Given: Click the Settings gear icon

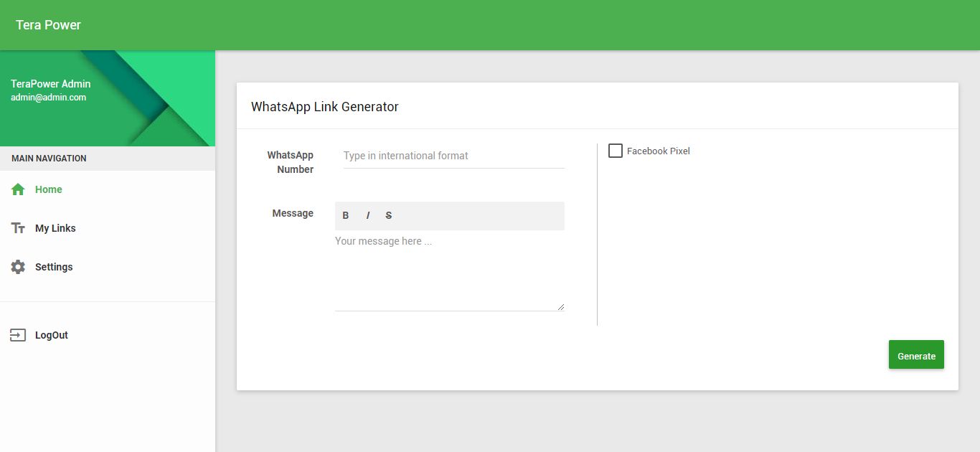Looking at the screenshot, I should (x=18, y=267).
